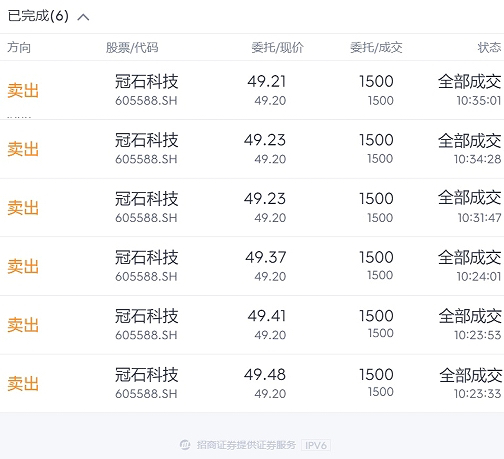Click the 股票/代码 column header
504x459 pixels.
[132, 48]
